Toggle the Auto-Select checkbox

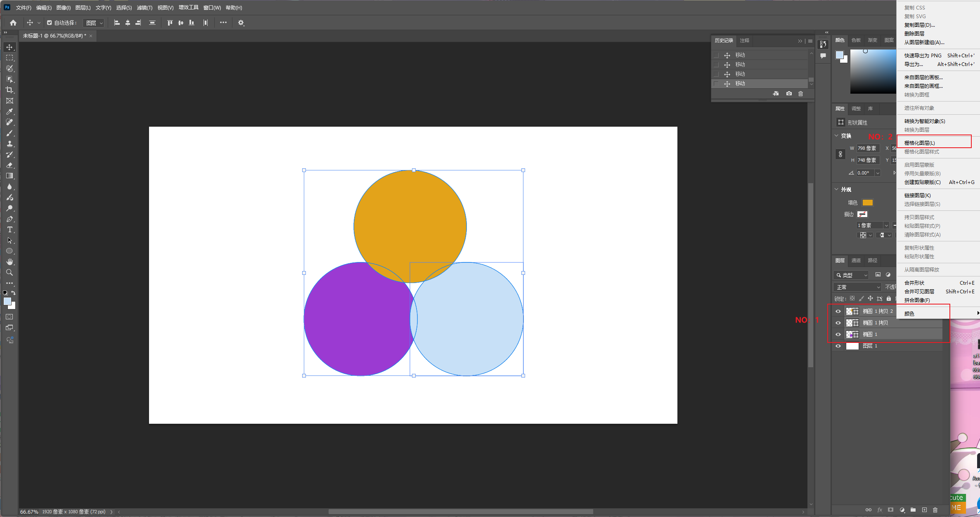point(49,23)
